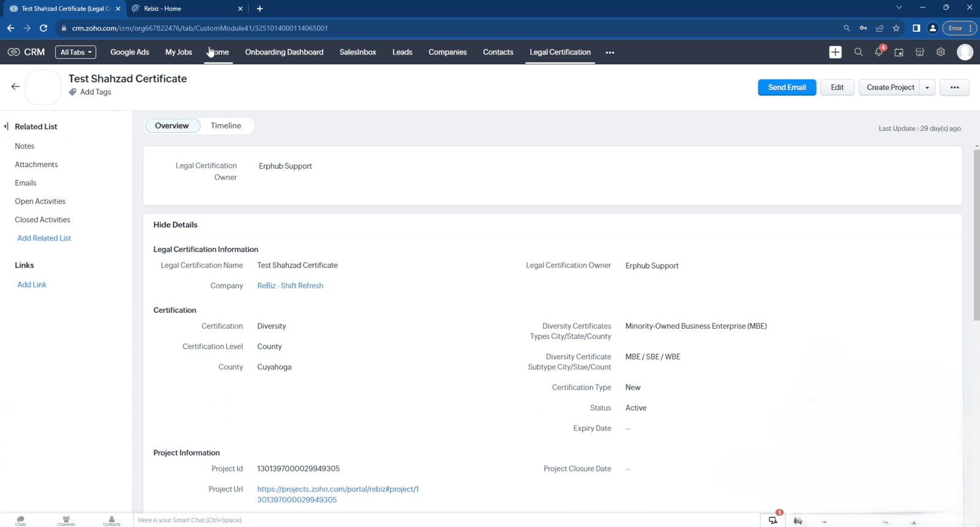
Task: Click the browser zoom magnifier icon
Action: [846, 28]
